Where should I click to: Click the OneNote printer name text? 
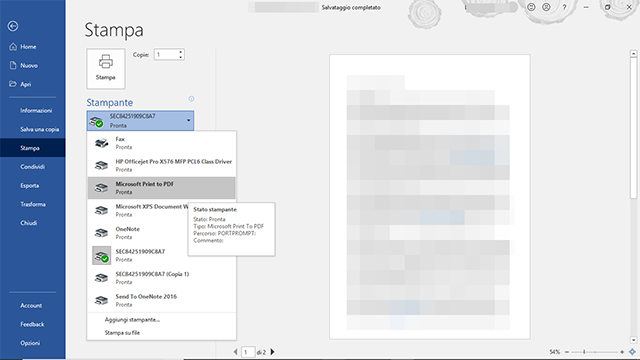[127, 229]
